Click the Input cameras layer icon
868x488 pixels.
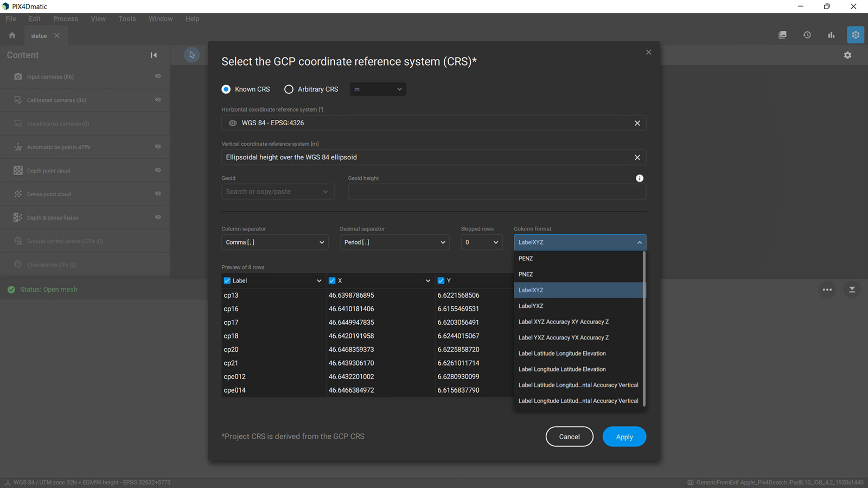(18, 76)
